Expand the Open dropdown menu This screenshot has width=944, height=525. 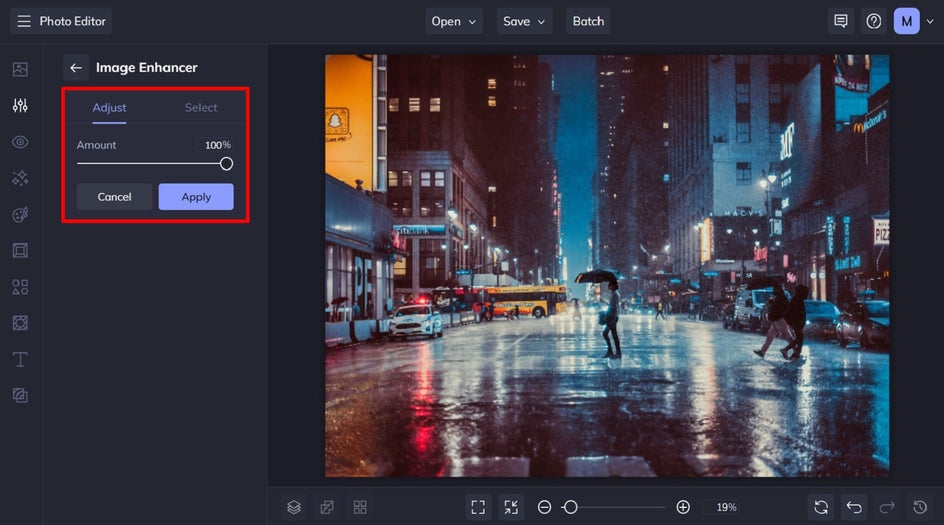[x=455, y=21]
